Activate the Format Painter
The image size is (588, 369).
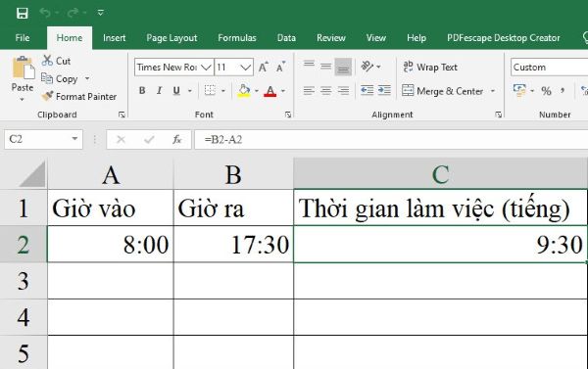pos(79,96)
